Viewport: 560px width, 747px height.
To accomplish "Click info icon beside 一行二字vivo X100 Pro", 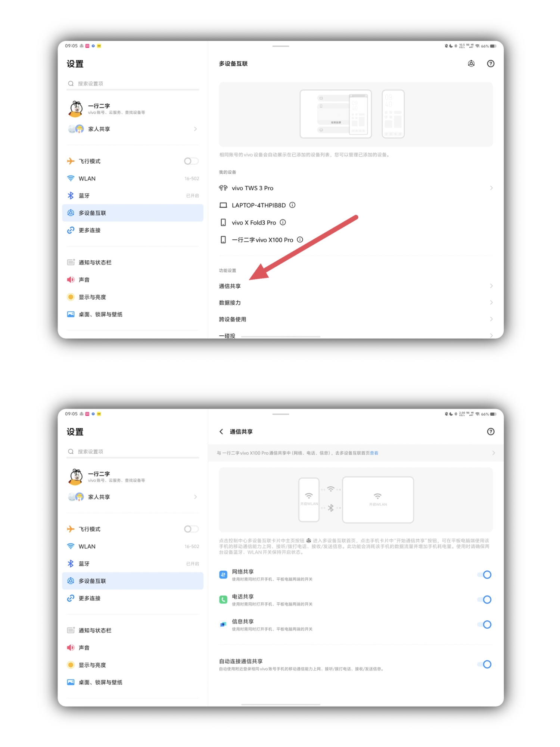I will [x=300, y=239].
